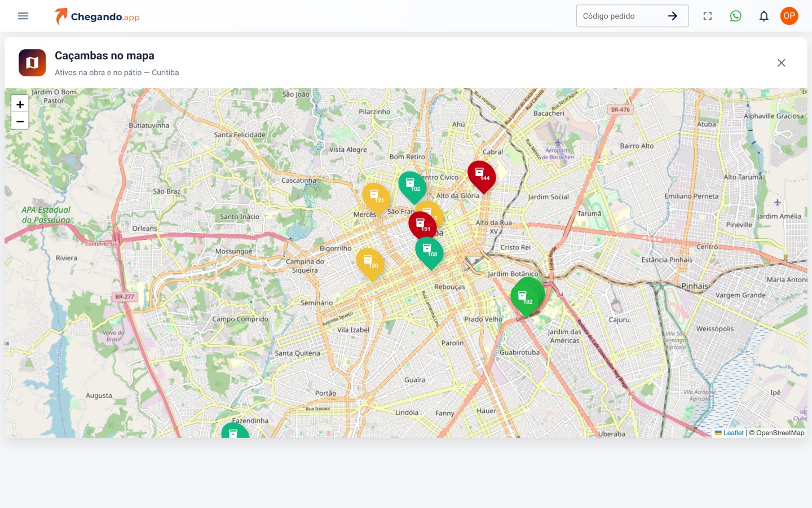Select yellow dumpster marker 121
The image size is (812, 508).
click(376, 199)
